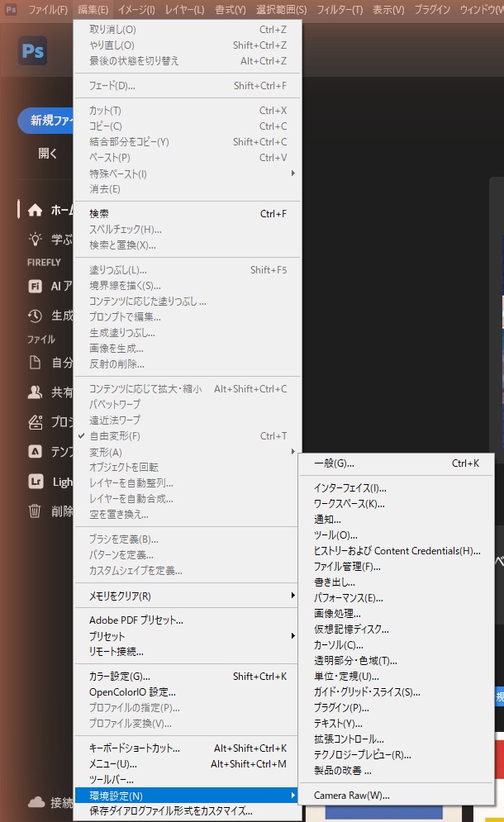The height and width of the screenshot is (822, 504).
Task: Open the 表示(V) menu
Action: point(388,9)
